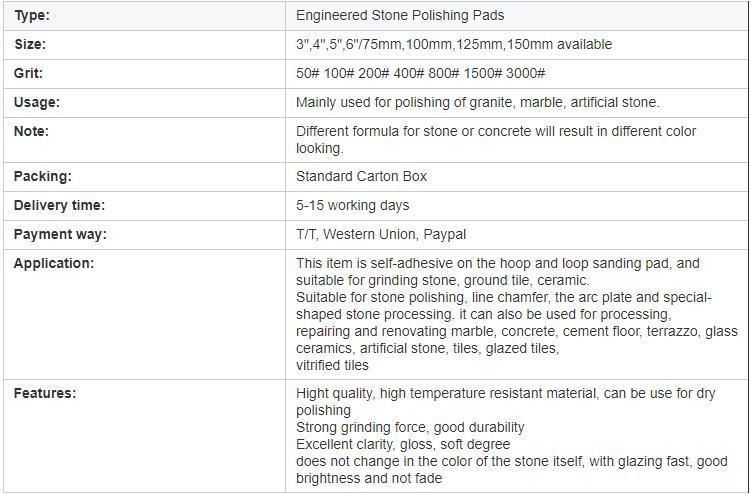This screenshot has height=495, width=751.
Task: Click the vitrified tiles line
Action: [x=332, y=365]
